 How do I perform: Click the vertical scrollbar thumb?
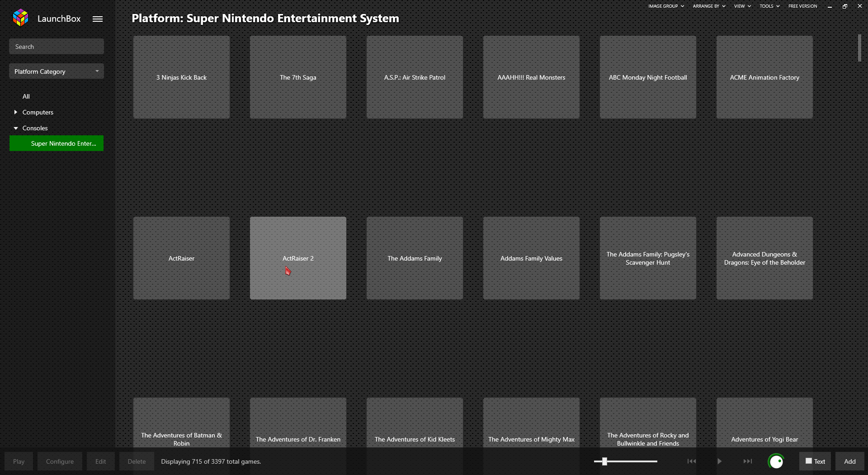[x=859, y=47]
